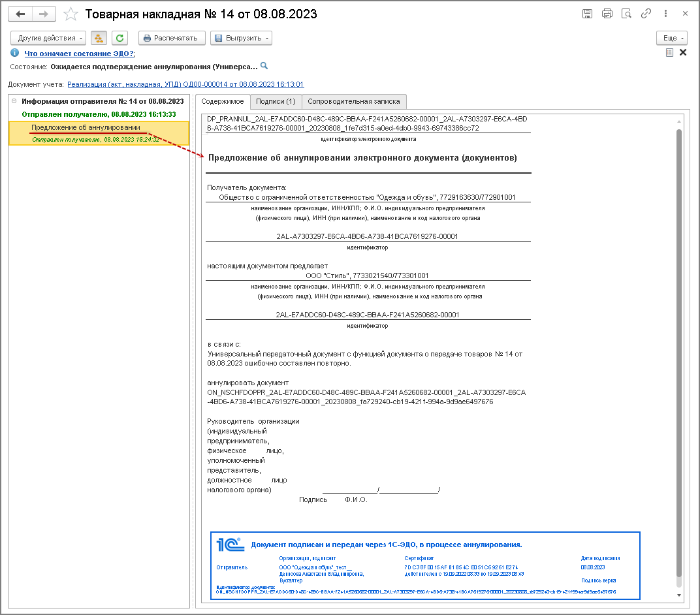Click the status text 'Ожидается подтверждение аннулирования'
Image resolution: width=700 pixels, height=615 pixels.
pyautogui.click(x=154, y=67)
